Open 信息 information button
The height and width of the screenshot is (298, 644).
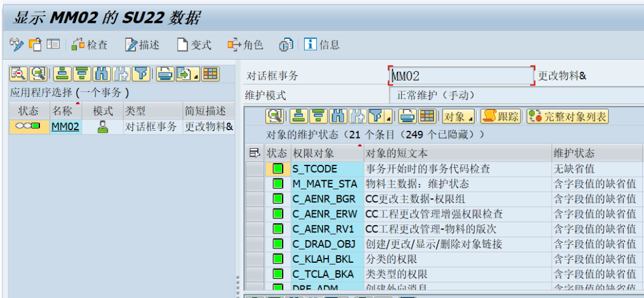pos(321,44)
